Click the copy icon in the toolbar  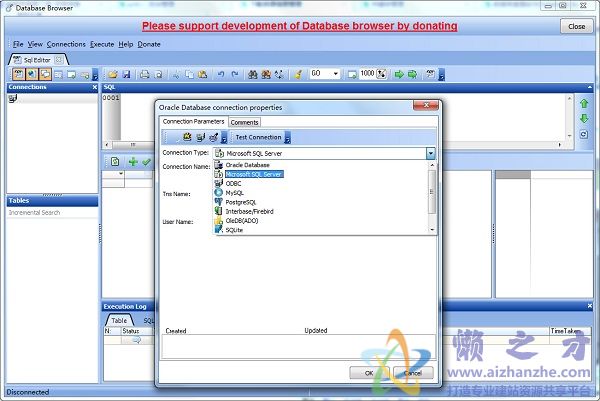pos(189,74)
